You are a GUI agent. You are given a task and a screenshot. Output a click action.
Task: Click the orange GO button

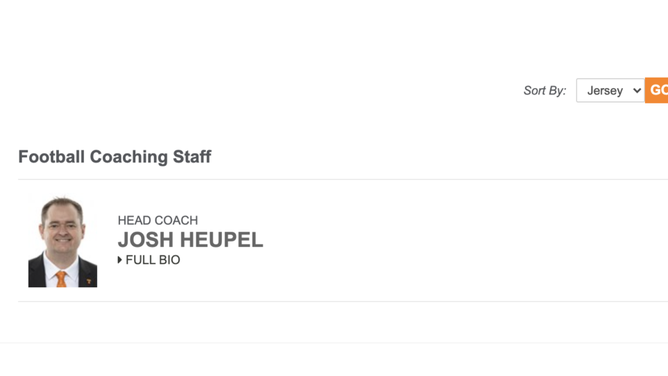point(656,90)
